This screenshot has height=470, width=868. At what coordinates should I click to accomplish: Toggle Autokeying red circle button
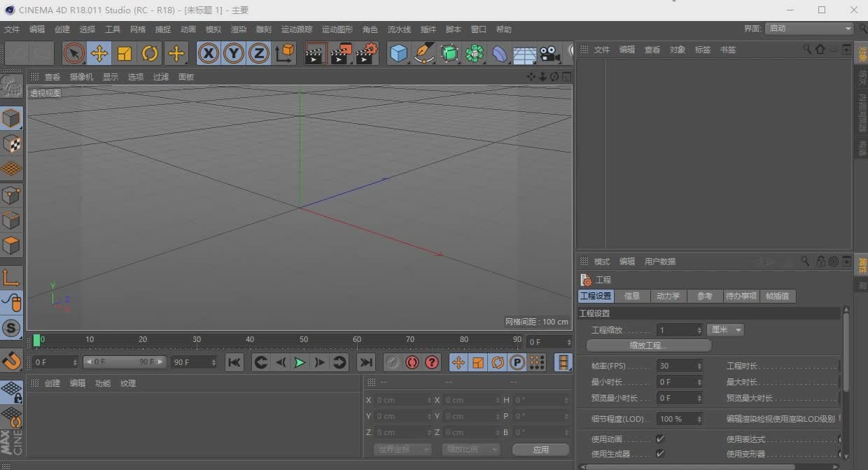click(x=412, y=362)
